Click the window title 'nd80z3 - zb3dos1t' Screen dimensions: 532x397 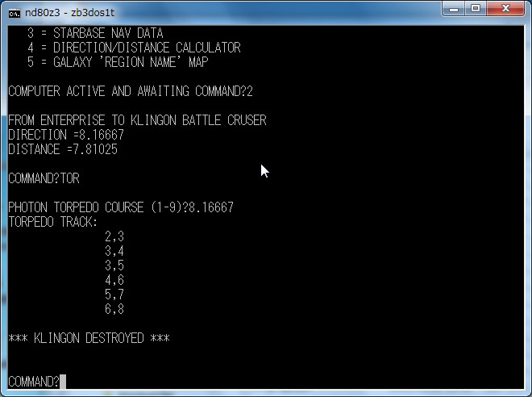[70, 13]
